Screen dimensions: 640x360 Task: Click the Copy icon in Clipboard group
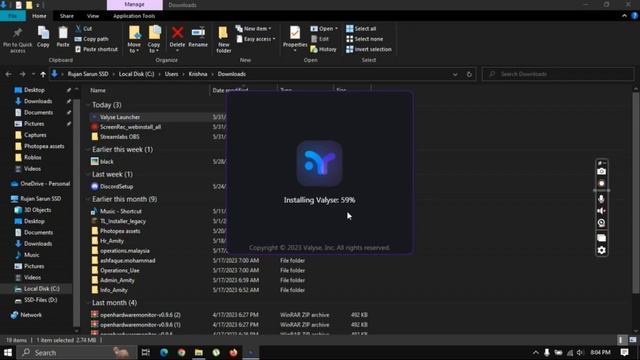[43, 33]
